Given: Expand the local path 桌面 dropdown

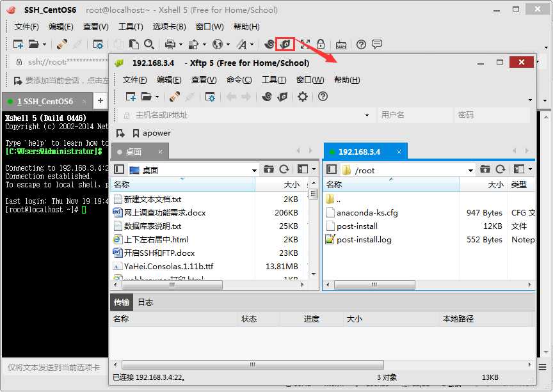Looking at the screenshot, I should coord(254,171).
